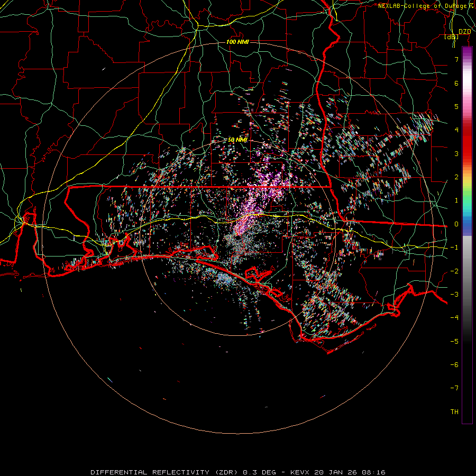The width and height of the screenshot is (476, 476).
Task: Click the -2 dB scale label
Action: pos(454,271)
